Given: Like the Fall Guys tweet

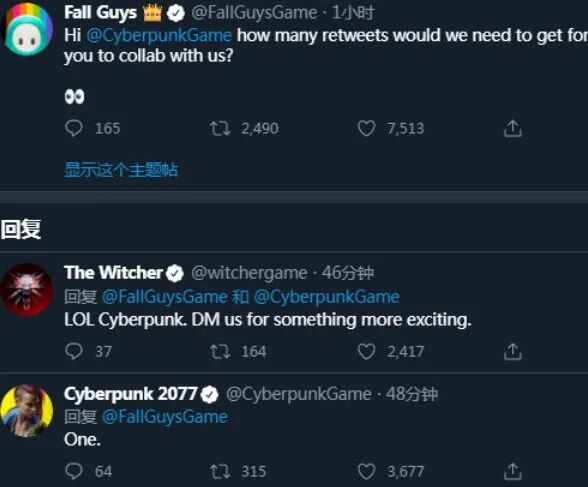Looking at the screenshot, I should [366, 129].
